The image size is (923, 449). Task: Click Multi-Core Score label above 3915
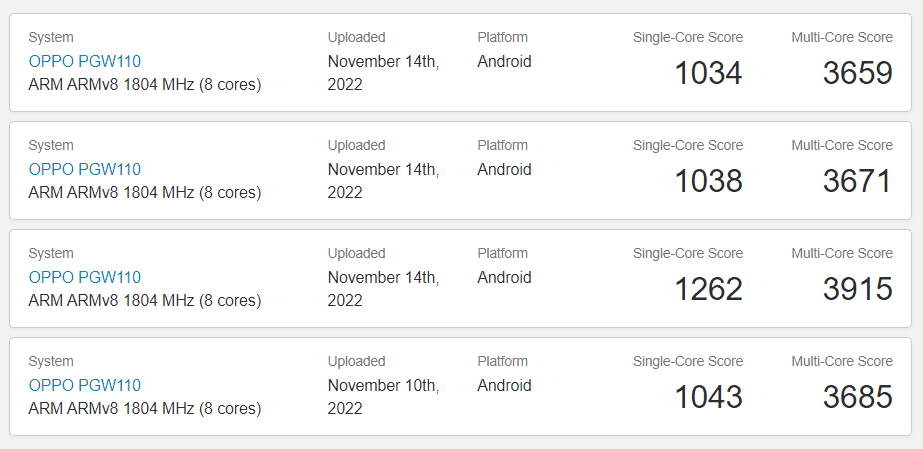[x=842, y=253]
